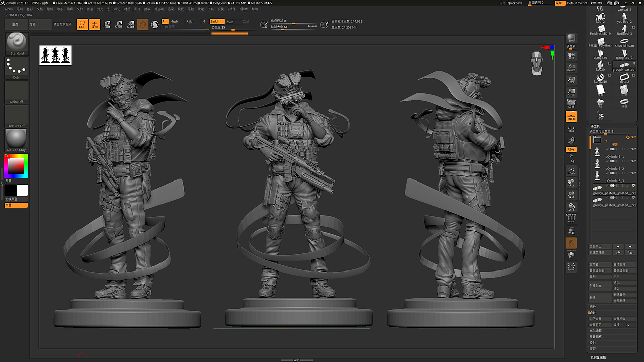Click the 创建副本 (Duplicate) button
The height and width of the screenshot is (362, 644).
[600, 286]
